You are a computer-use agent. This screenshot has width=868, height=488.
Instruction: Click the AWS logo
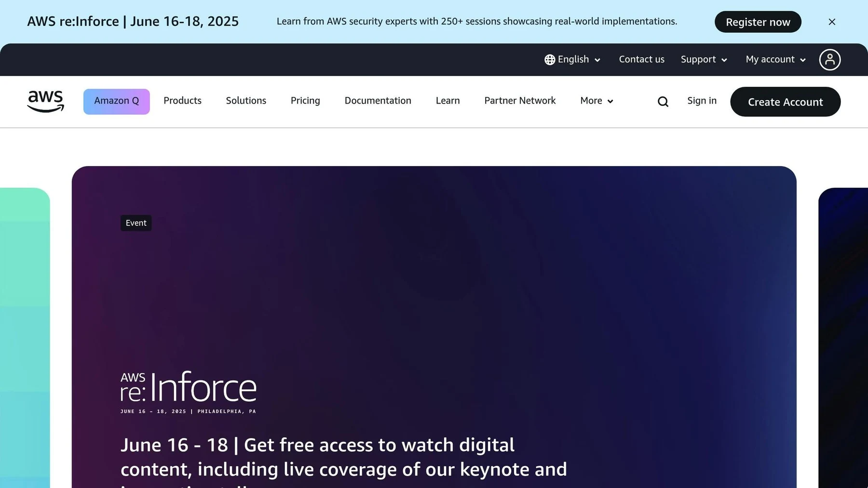pyautogui.click(x=46, y=101)
